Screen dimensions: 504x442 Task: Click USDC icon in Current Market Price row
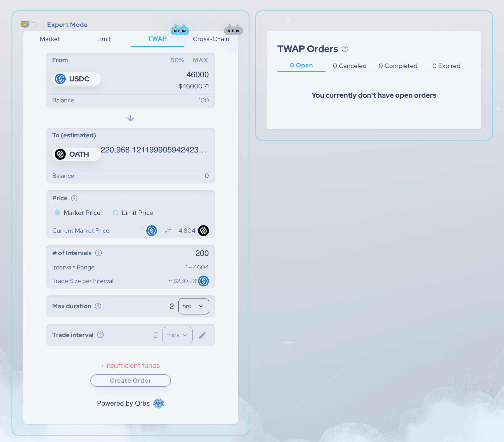coord(152,231)
